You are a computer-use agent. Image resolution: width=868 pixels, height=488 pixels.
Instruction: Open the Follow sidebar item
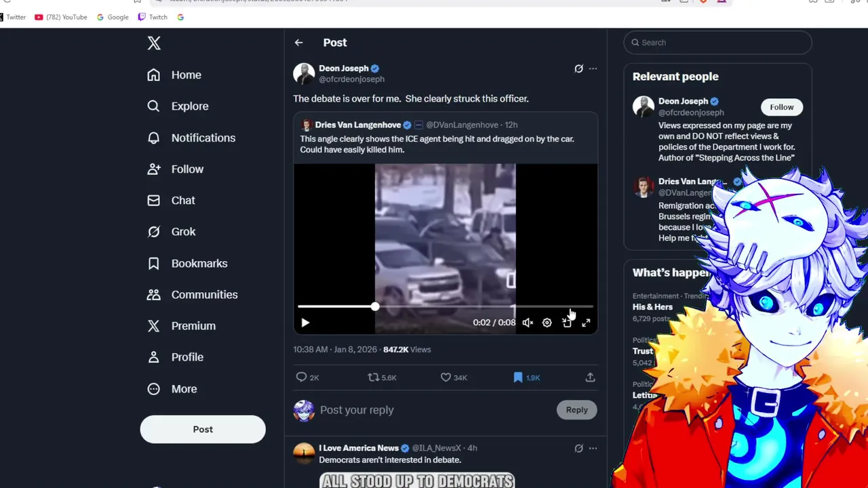175,169
